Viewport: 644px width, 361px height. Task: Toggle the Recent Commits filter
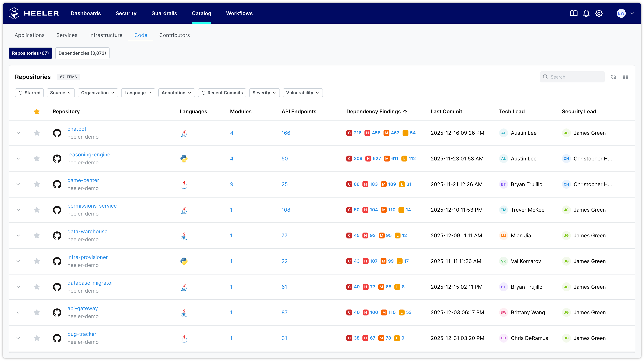coord(222,93)
